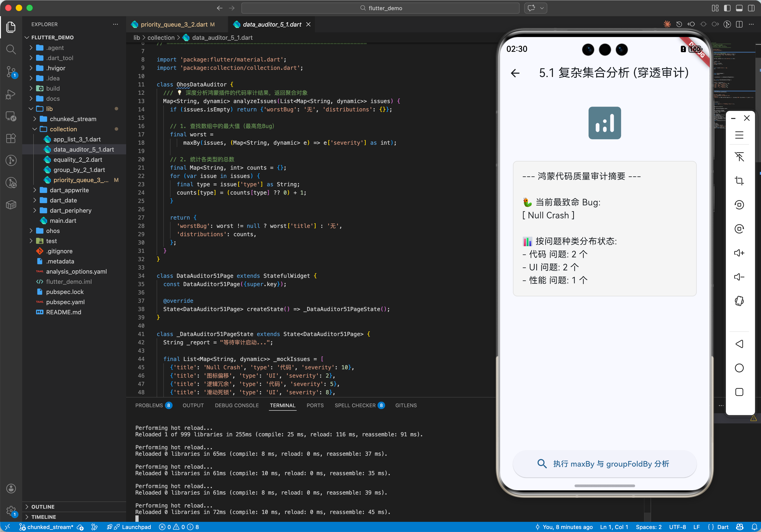Open GitHub Copilot from the status bar
Screen dimensions: 761x532
pos(740,527)
